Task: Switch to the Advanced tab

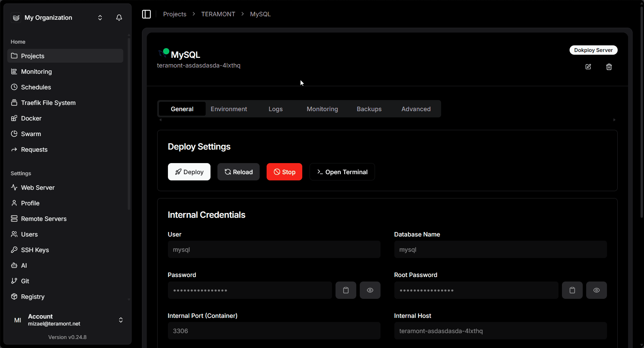Action: point(416,109)
